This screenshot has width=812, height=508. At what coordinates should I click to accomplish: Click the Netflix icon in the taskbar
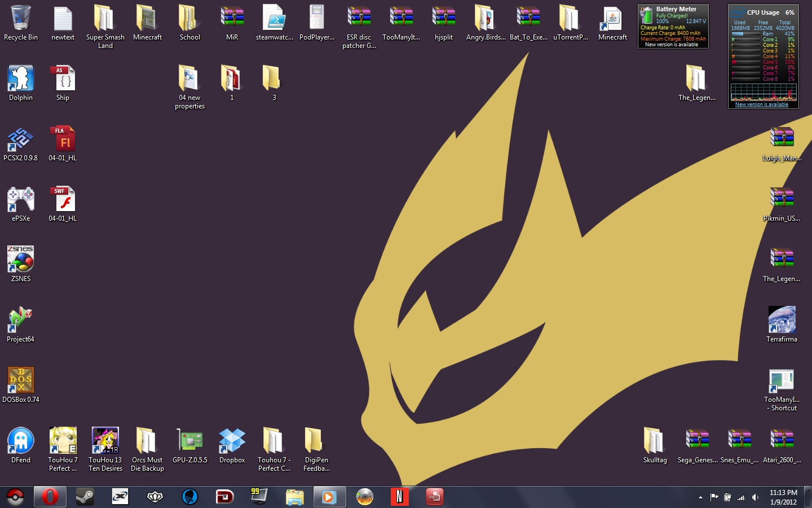[x=399, y=497]
